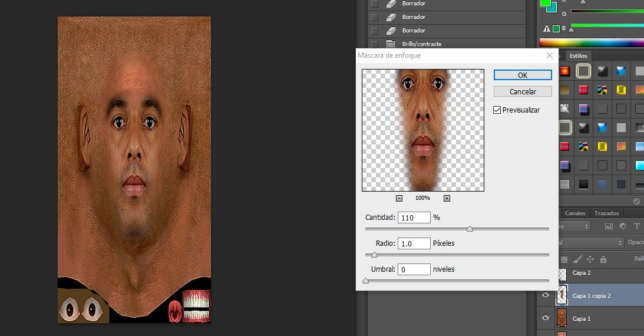Select the text layer filter icon

[636, 226]
